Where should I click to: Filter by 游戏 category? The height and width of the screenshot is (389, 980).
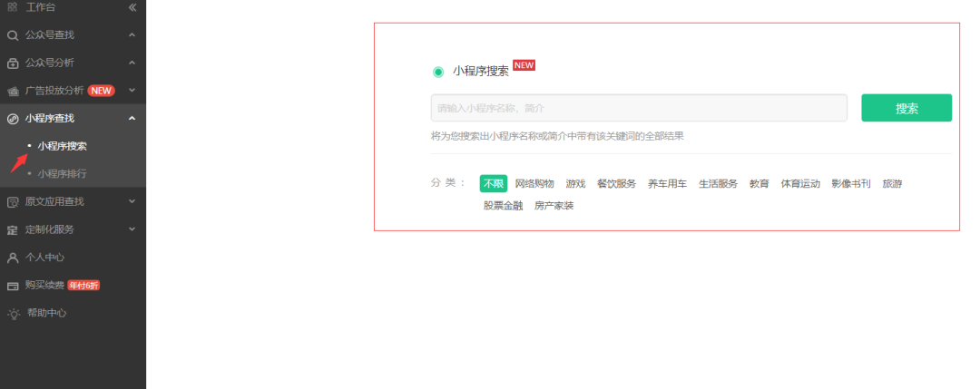point(575,183)
